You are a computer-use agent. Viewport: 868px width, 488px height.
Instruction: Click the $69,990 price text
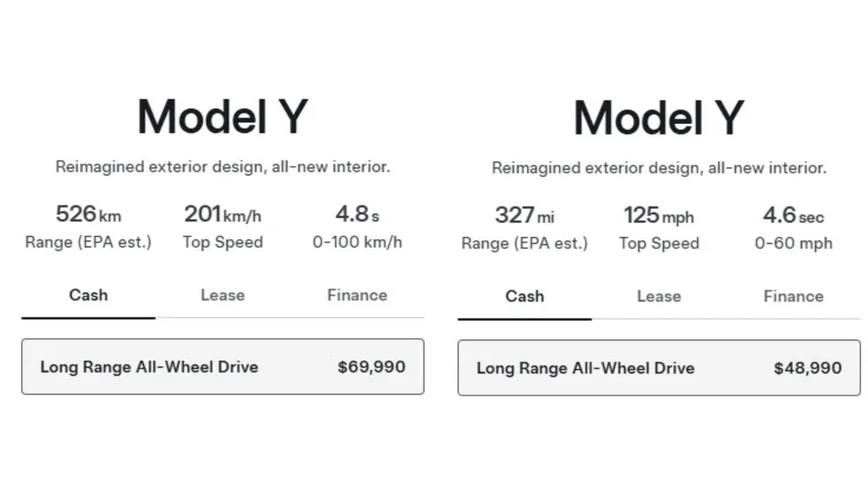[371, 367]
